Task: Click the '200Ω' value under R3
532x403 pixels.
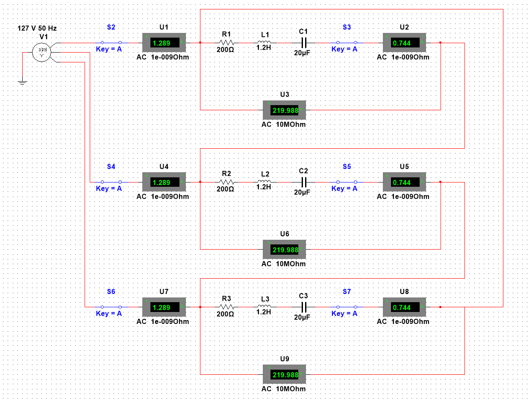Action: point(226,314)
